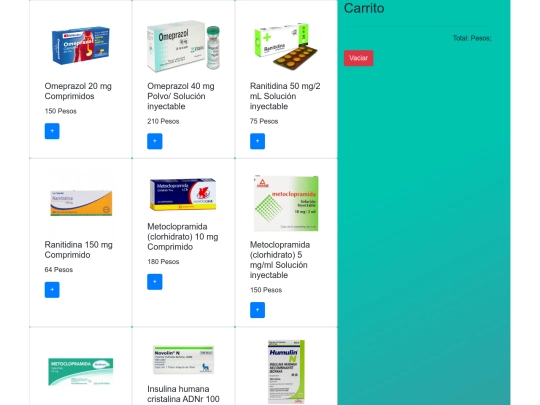This screenshot has height=405, width=540.
Task: Click the Insulina humana cristalina title
Action: click(183, 394)
